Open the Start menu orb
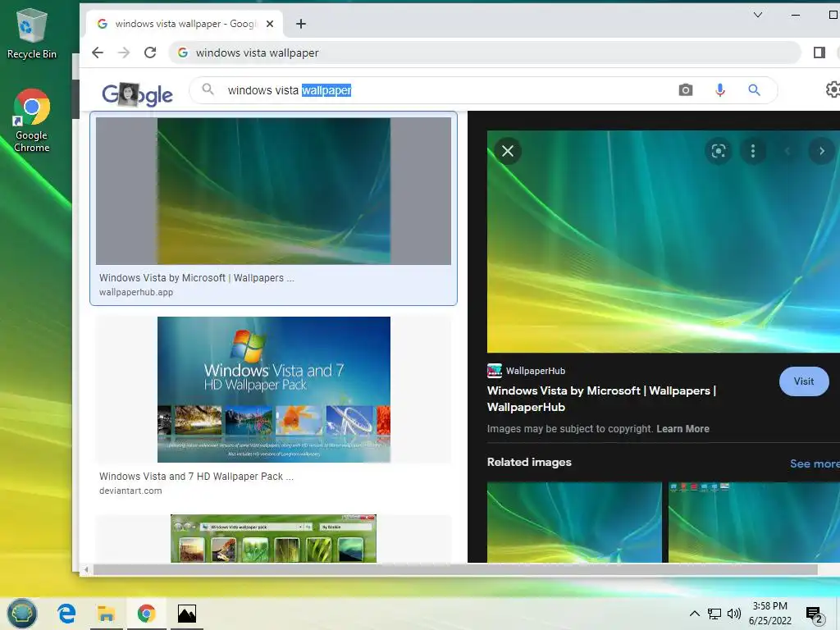This screenshot has width=840, height=630. (x=22, y=614)
